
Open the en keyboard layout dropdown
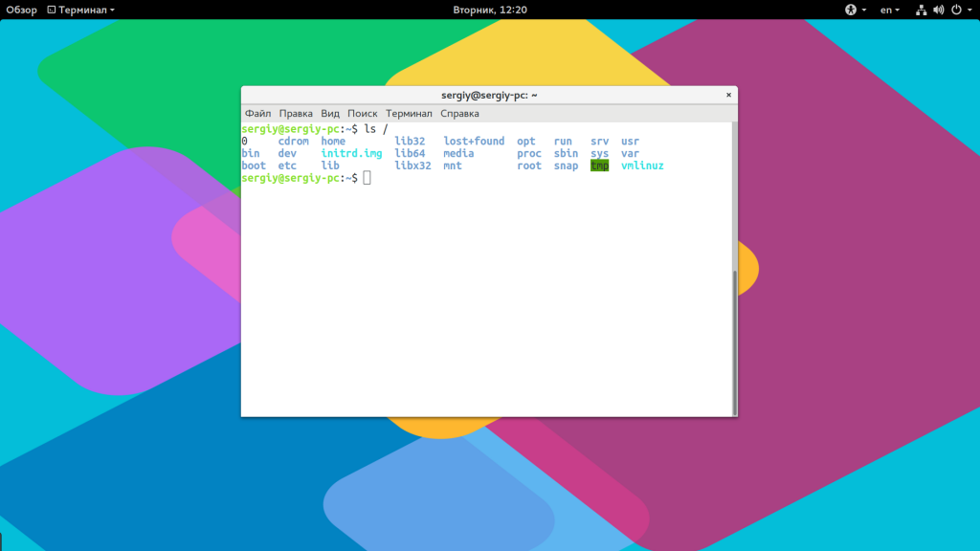[890, 10]
